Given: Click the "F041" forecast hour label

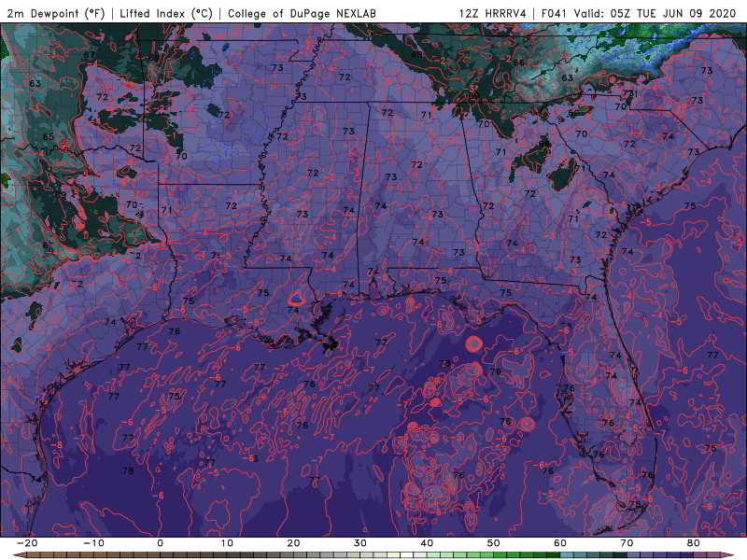Looking at the screenshot, I should (x=554, y=14).
